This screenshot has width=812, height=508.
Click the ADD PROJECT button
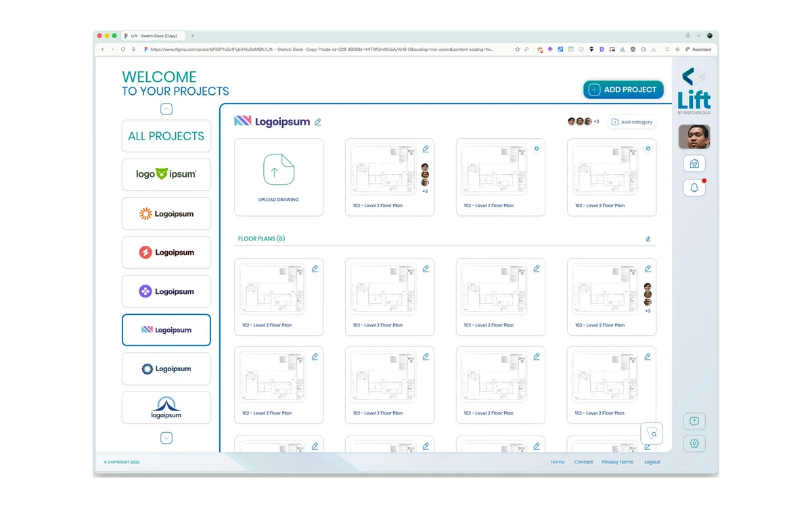point(623,89)
